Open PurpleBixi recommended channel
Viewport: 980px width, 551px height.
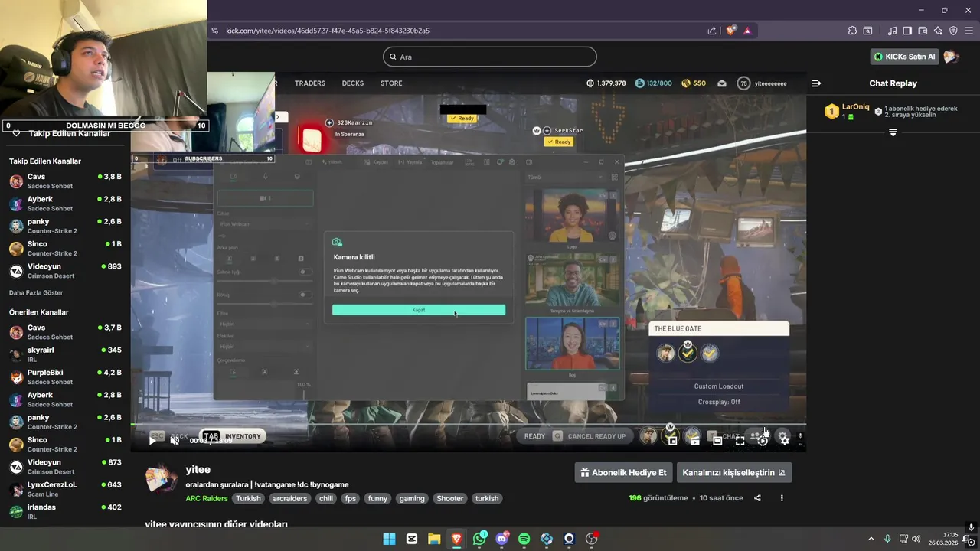pyautogui.click(x=65, y=377)
